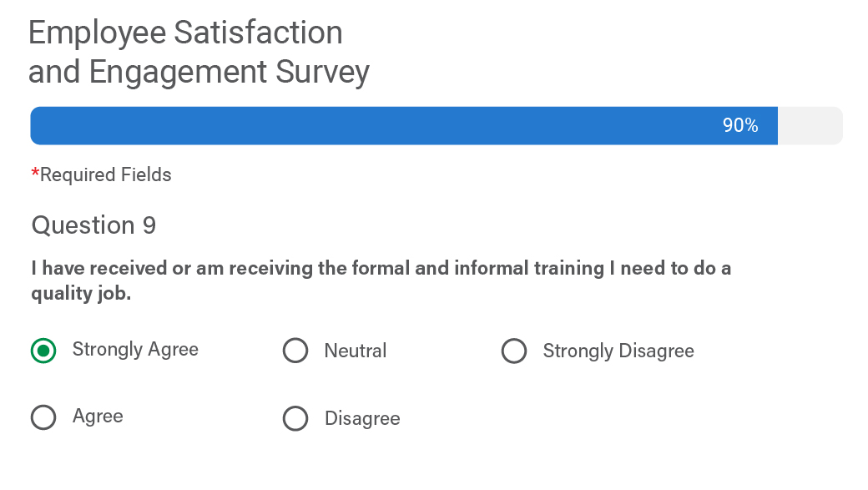This screenshot has height=490, width=868.
Task: Click the 'Strongly Disagree' label text
Action: coord(618,351)
